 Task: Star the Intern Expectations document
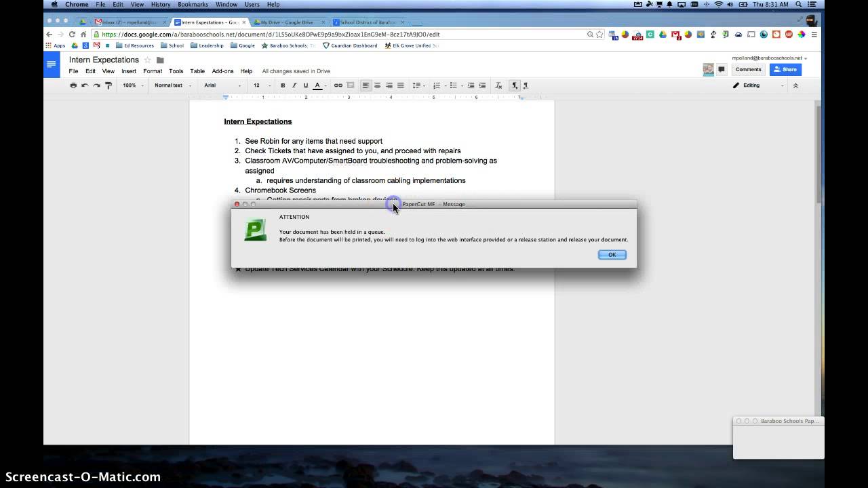click(x=147, y=60)
